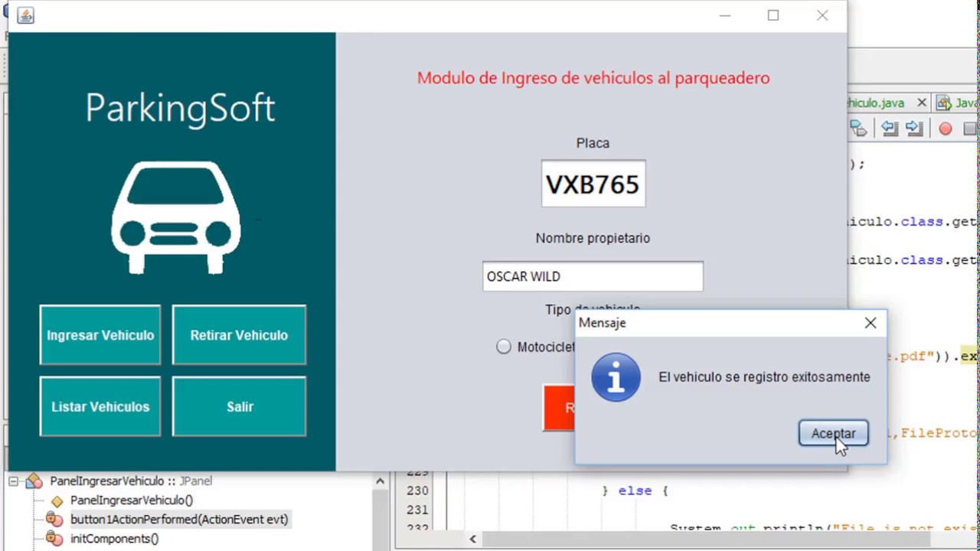Click Listar Vehiculos button
The image size is (980, 551).
(x=100, y=406)
